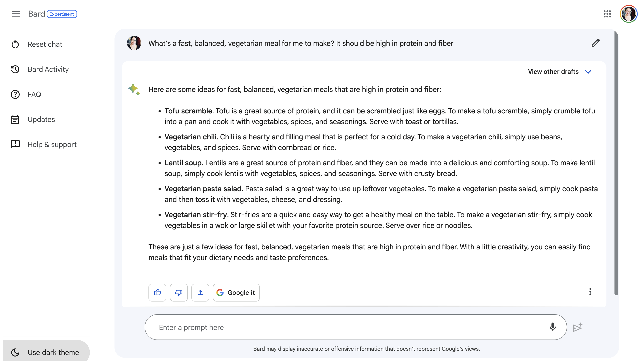This screenshot has width=644, height=361.
Task: Open the FAQ page
Action: (34, 94)
